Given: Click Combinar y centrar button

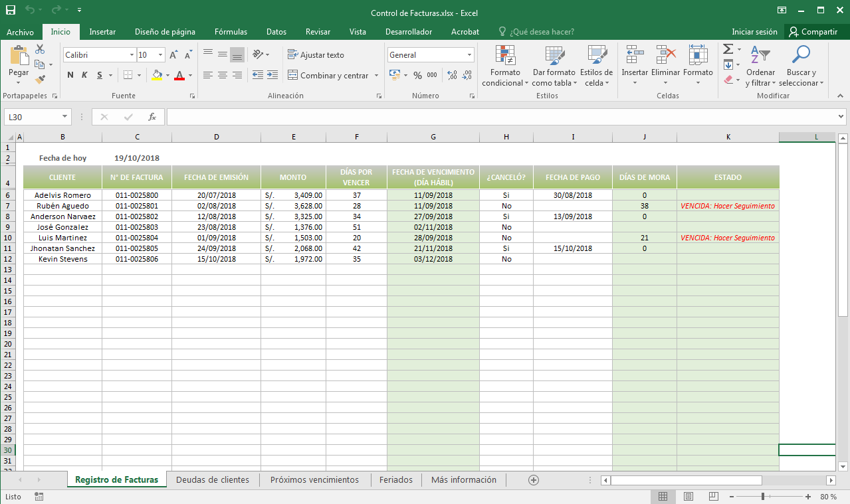Looking at the screenshot, I should [x=328, y=76].
